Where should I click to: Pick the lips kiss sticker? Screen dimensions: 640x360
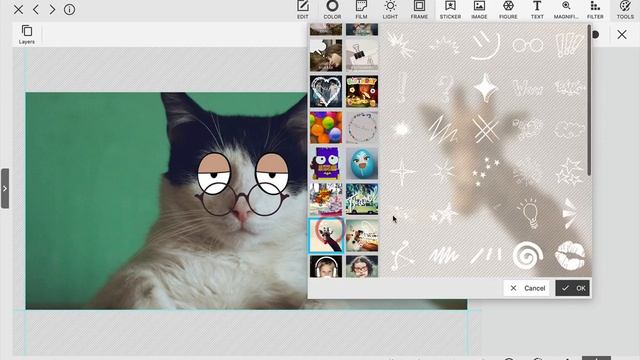click(570, 256)
